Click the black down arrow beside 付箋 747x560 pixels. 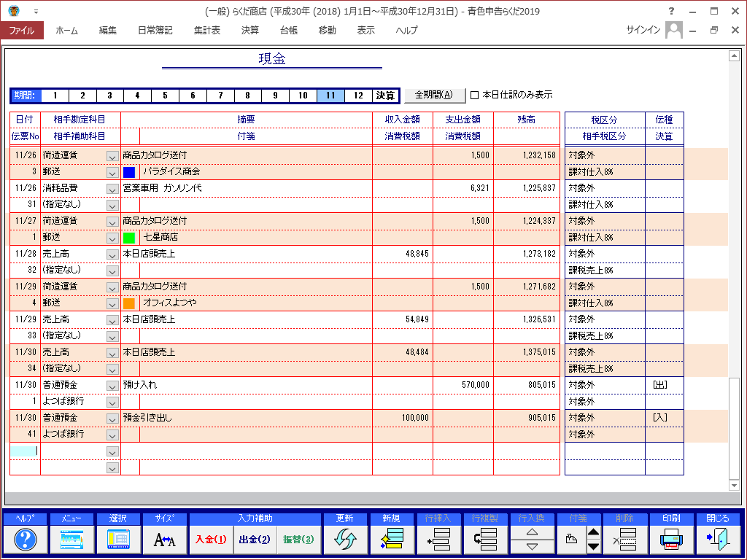593,547
